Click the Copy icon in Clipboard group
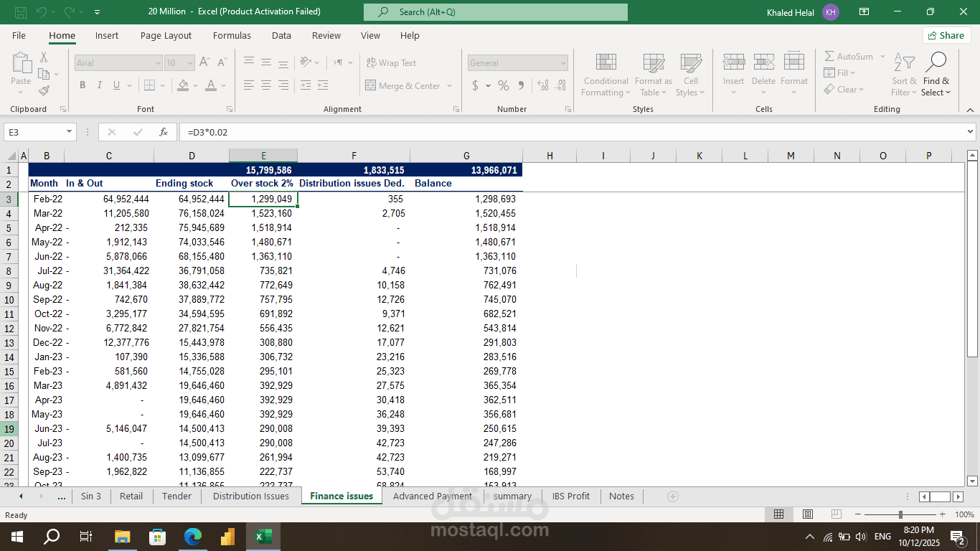Image resolution: width=980 pixels, height=551 pixels. click(44, 74)
